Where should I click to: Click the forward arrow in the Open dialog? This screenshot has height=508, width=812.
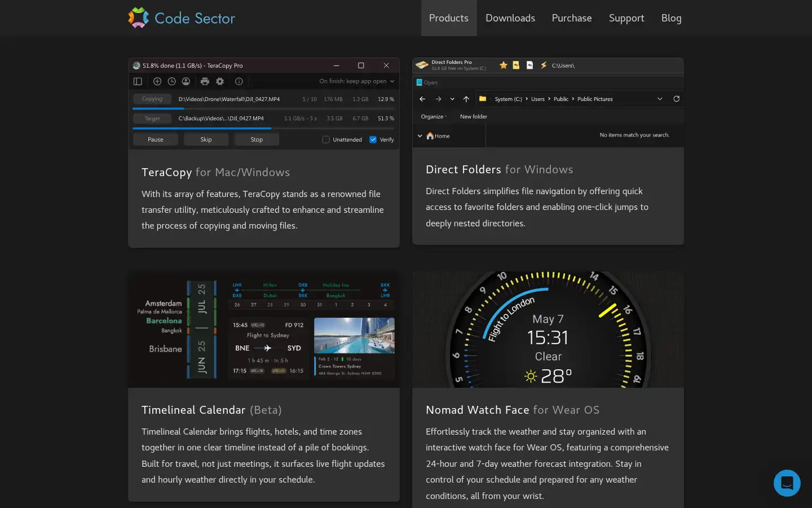pyautogui.click(x=438, y=99)
